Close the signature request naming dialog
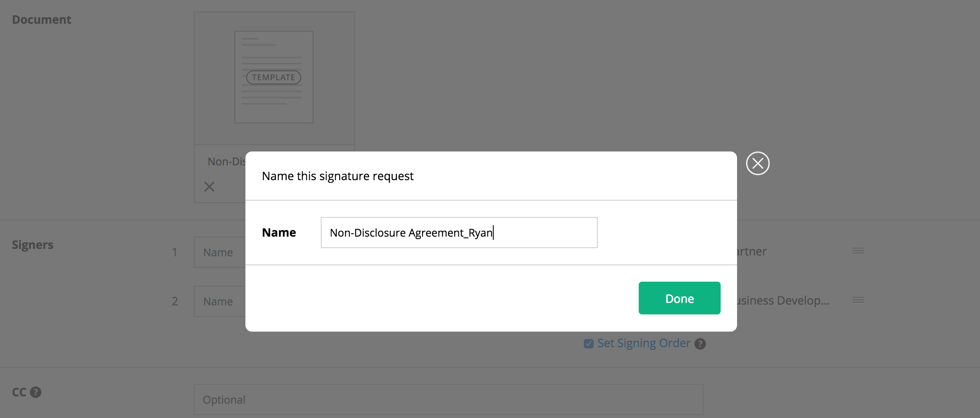This screenshot has width=980, height=418. pyautogui.click(x=757, y=163)
